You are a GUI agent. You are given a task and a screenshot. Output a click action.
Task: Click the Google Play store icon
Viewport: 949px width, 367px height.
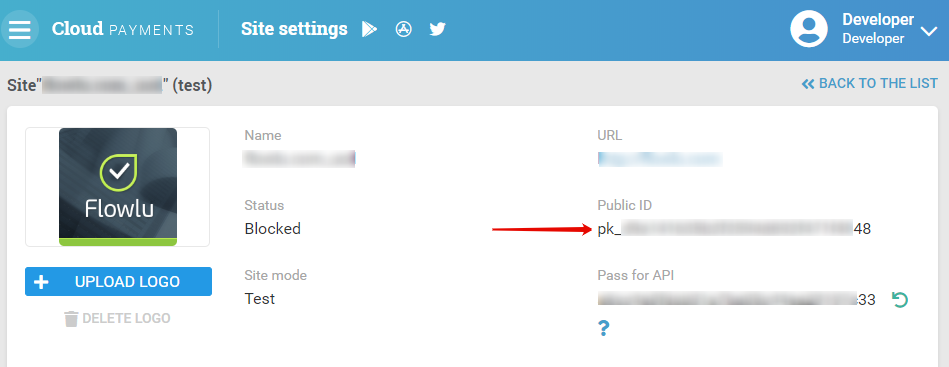369,29
